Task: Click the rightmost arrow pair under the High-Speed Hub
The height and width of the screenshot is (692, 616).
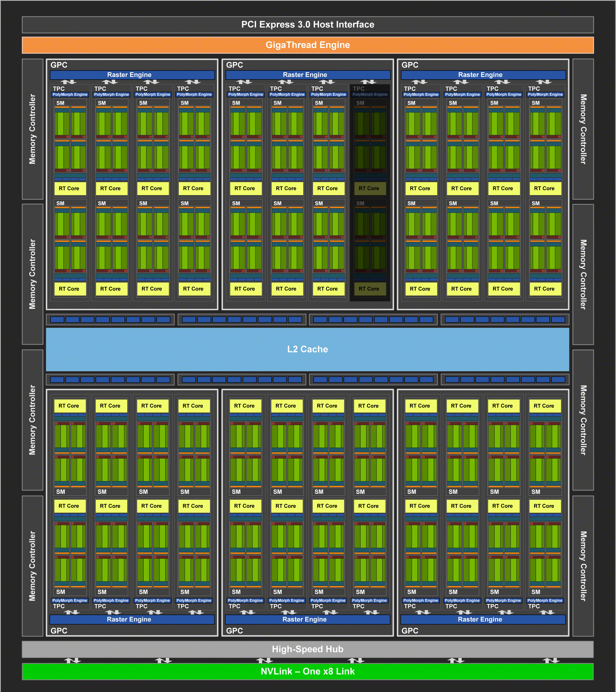Action: (551, 660)
